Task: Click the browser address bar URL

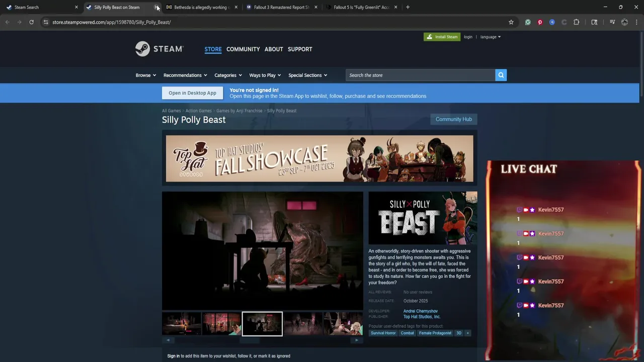Action: pyautogui.click(x=111, y=22)
